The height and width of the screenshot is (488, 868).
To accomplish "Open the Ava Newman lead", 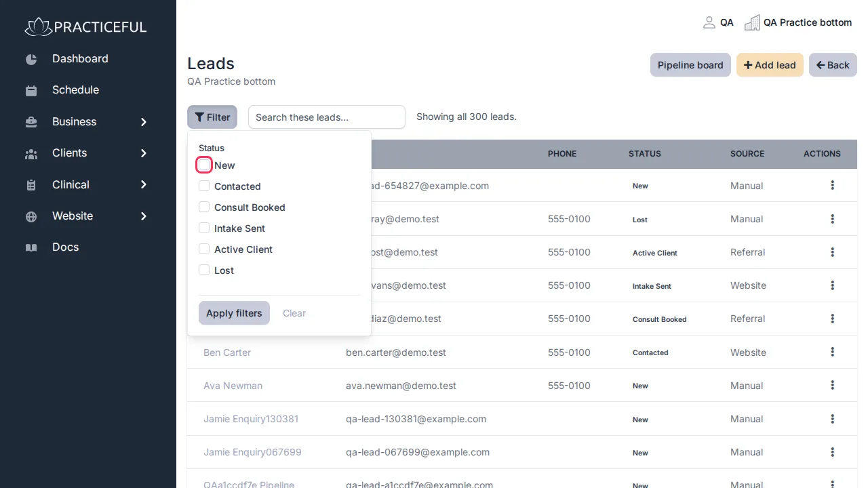I will 233,386.
